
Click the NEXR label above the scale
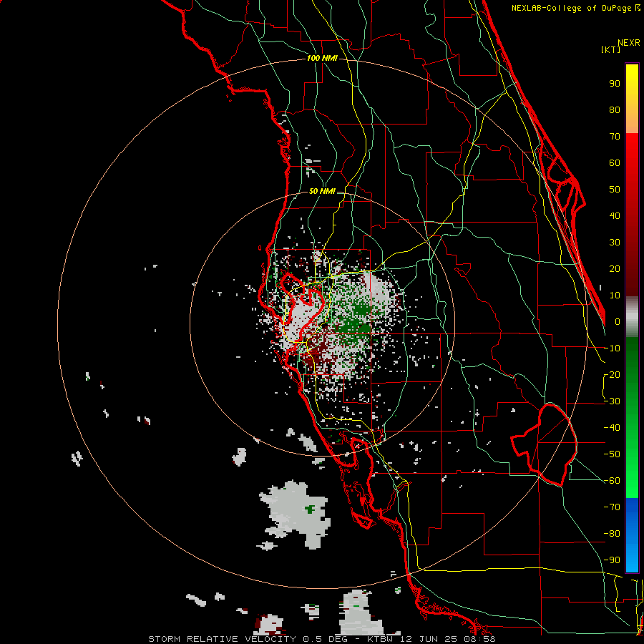(x=628, y=42)
